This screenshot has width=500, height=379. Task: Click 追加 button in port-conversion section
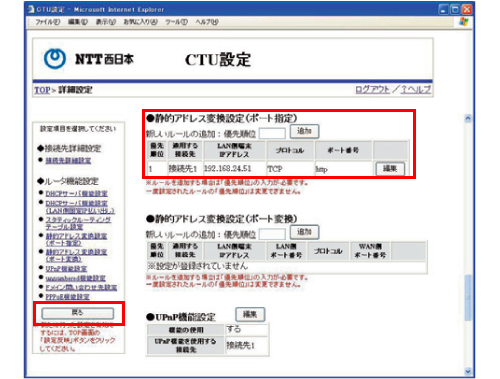[304, 232]
